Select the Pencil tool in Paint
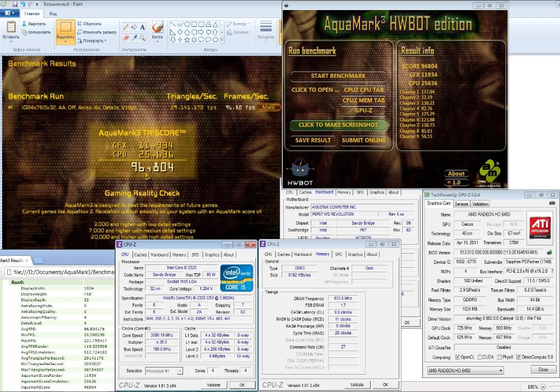 (125, 27)
